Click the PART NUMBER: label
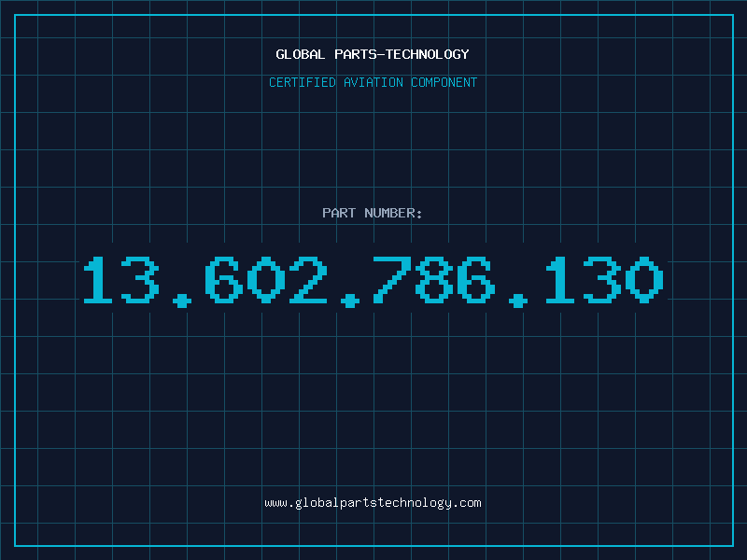747x560 pixels. pyautogui.click(x=373, y=213)
